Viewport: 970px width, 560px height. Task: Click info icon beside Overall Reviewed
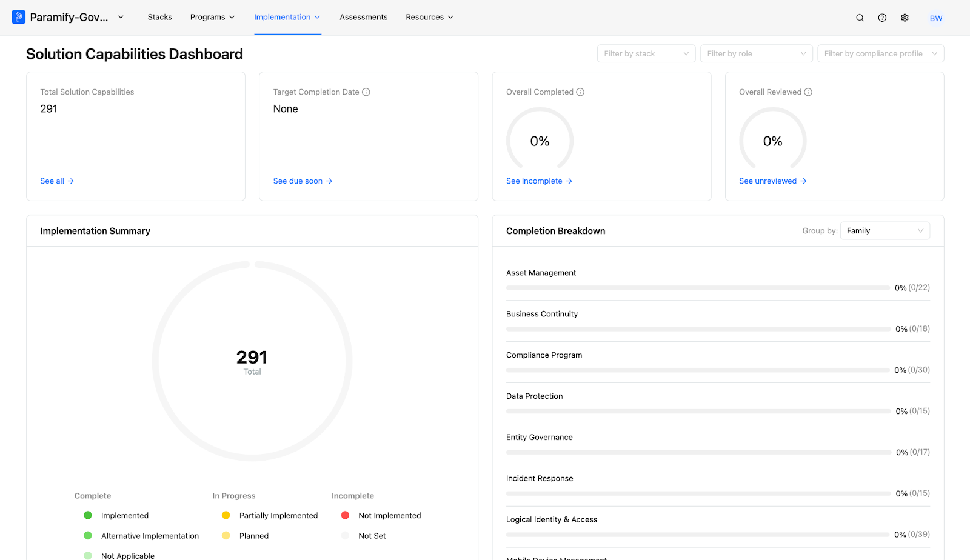pos(808,92)
